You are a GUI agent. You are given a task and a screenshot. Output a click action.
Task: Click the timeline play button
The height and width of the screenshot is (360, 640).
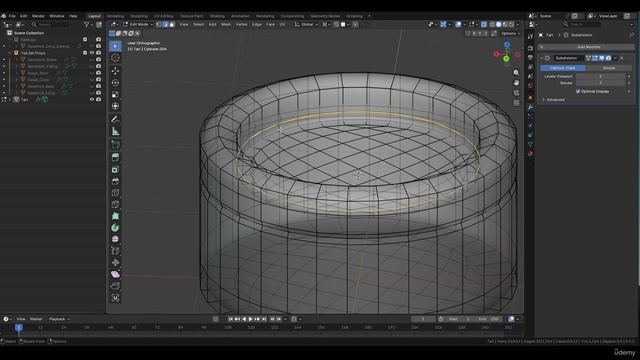point(251,319)
